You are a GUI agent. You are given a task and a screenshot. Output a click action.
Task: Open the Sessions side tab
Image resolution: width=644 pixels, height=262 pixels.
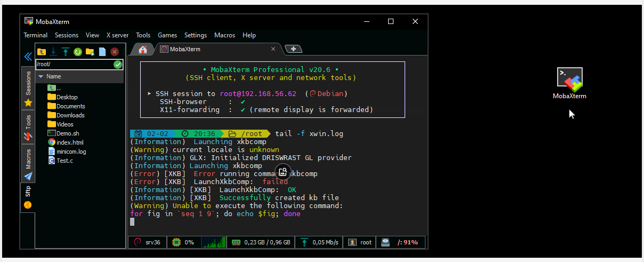[x=28, y=88]
